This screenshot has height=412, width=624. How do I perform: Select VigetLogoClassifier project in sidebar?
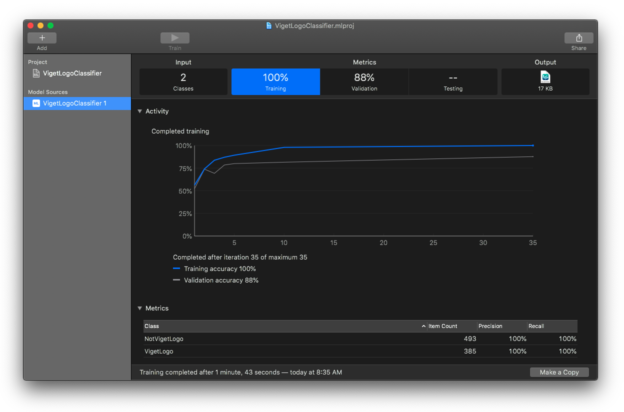[77, 73]
